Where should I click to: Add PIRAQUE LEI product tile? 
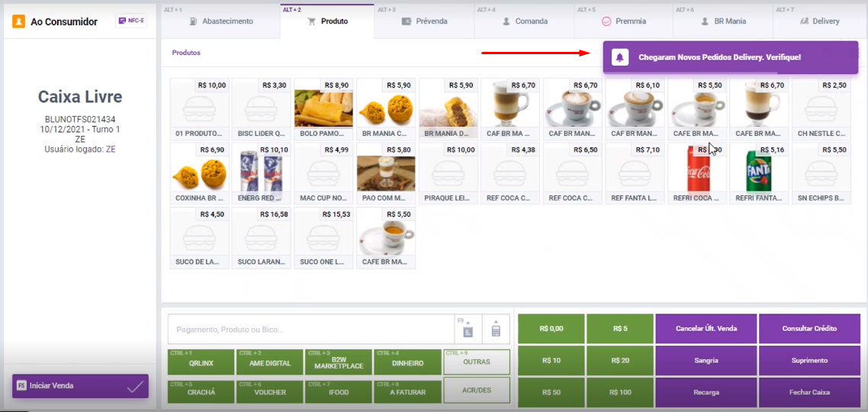448,173
